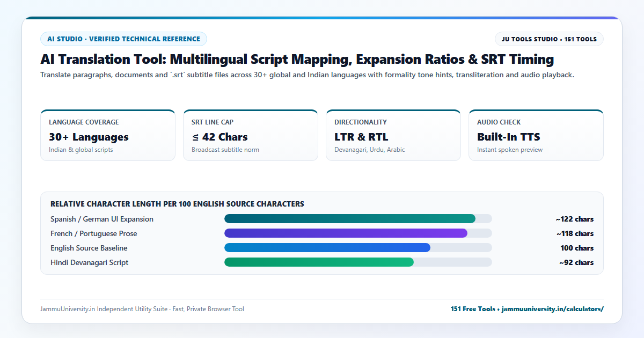The image size is (644, 338).
Task: Click the green Hindi Devanagari bar
Action: pyautogui.click(x=319, y=262)
